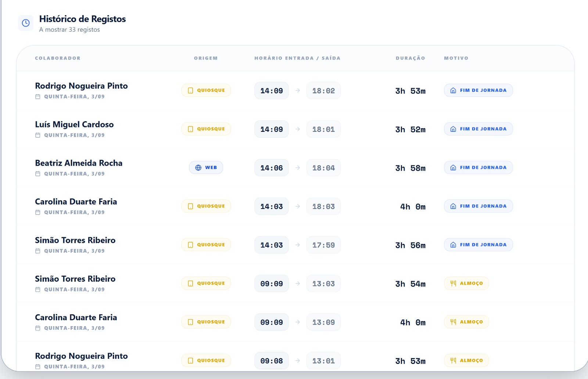
Task: Click the home icon in Beatriz's Fim de Jornada badge
Action: [453, 167]
